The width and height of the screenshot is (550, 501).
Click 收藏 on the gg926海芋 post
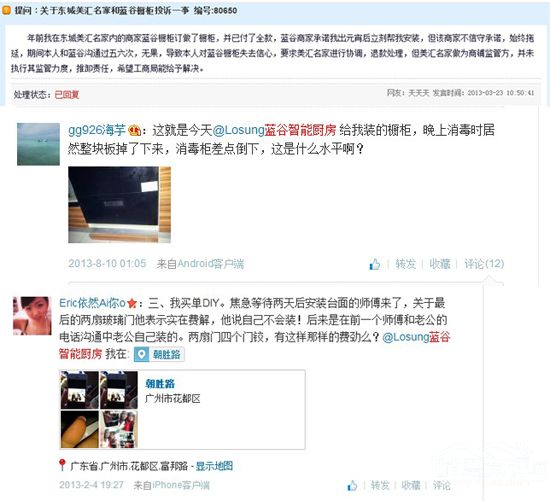440,264
